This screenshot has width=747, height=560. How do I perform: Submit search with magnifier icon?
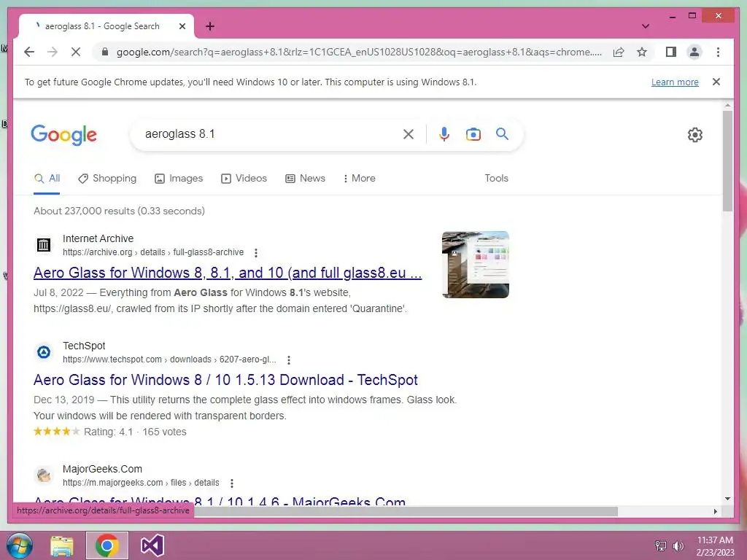tap(502, 134)
